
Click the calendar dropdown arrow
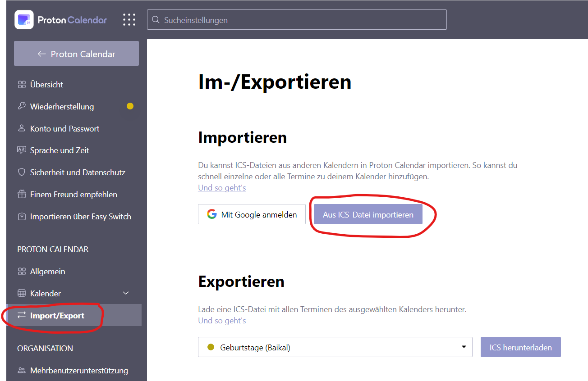(464, 347)
